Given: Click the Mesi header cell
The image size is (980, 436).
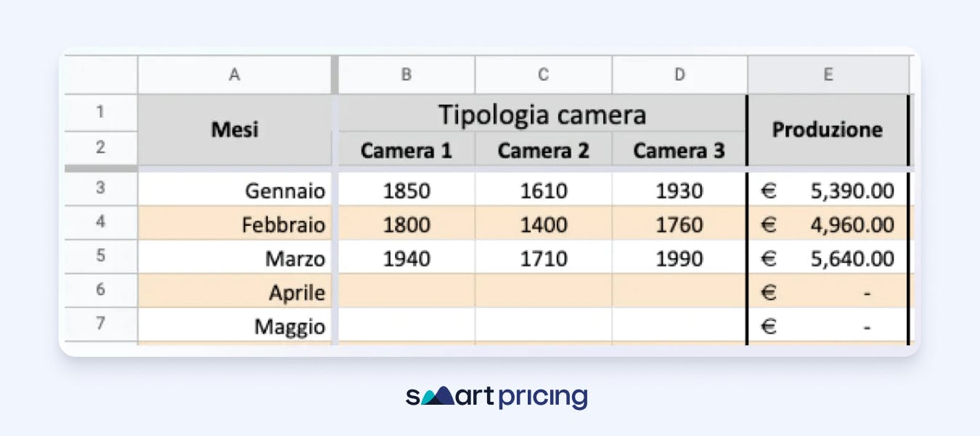Looking at the screenshot, I should click(234, 131).
